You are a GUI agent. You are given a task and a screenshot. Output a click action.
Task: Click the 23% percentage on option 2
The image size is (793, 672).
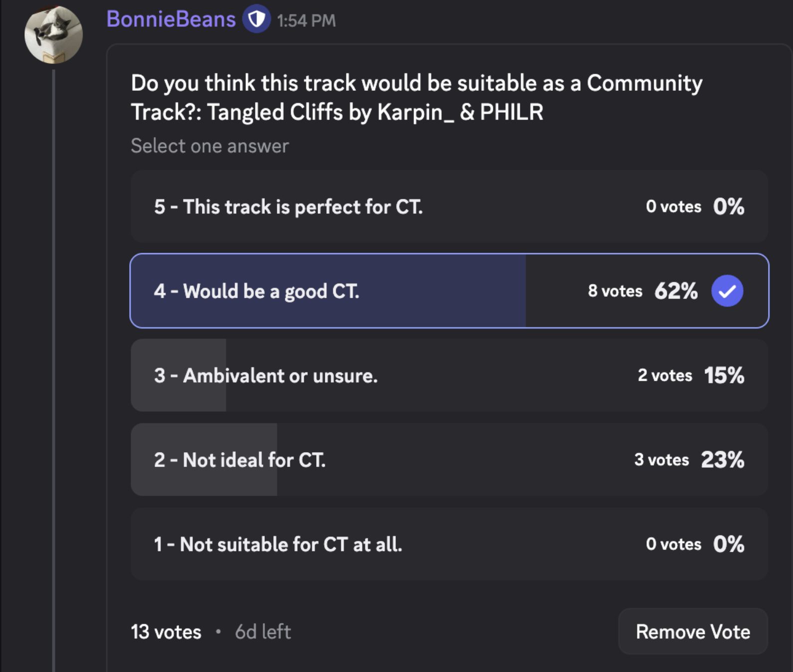point(722,460)
